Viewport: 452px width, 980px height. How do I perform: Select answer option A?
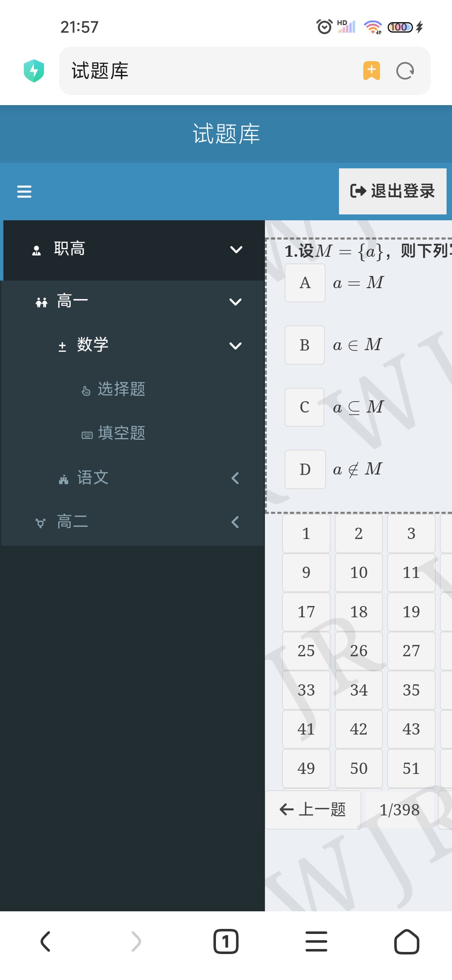(305, 283)
